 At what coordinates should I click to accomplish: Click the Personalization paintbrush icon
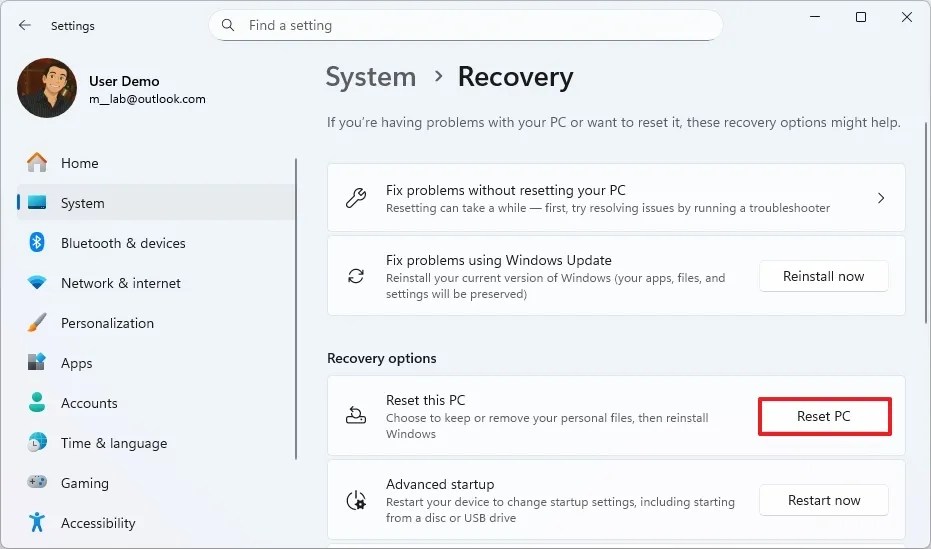pyautogui.click(x=37, y=322)
